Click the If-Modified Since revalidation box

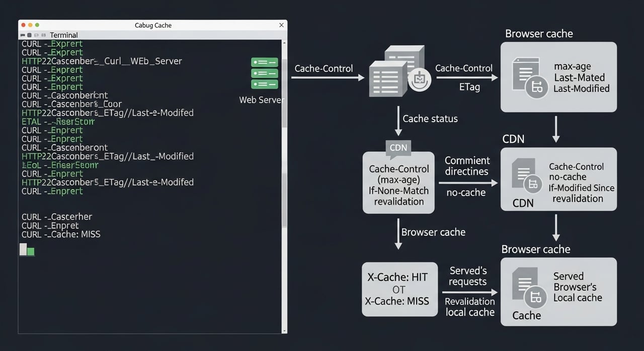[x=558, y=179]
